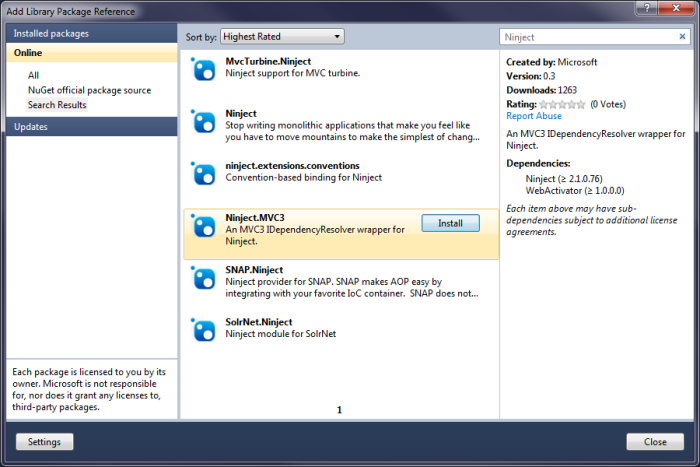Click 'Convention-based binding for Ninject' description

[x=304, y=178]
